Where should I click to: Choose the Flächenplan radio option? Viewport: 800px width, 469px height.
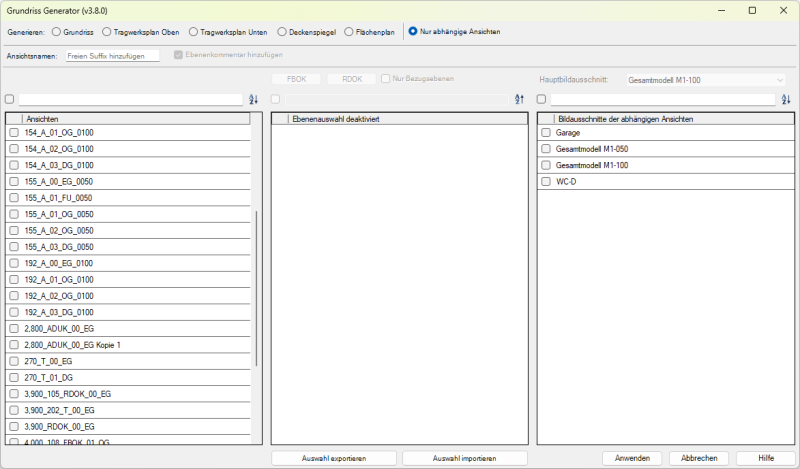click(x=348, y=32)
